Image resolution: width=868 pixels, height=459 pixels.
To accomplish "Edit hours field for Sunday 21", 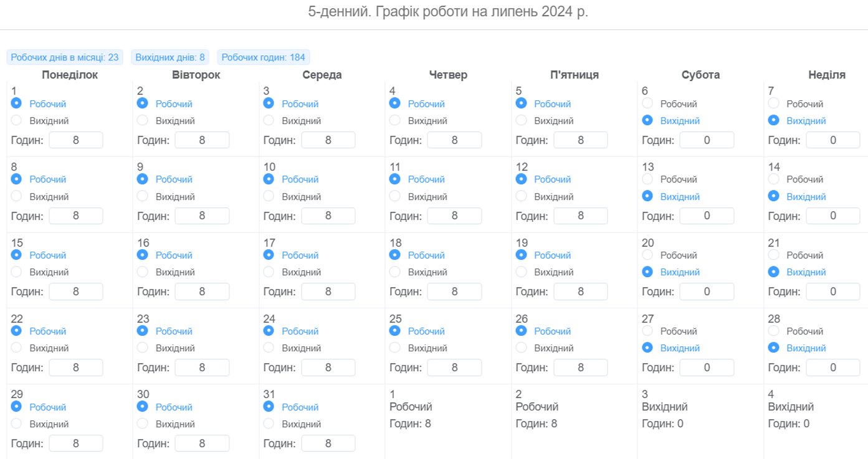I will click(833, 291).
